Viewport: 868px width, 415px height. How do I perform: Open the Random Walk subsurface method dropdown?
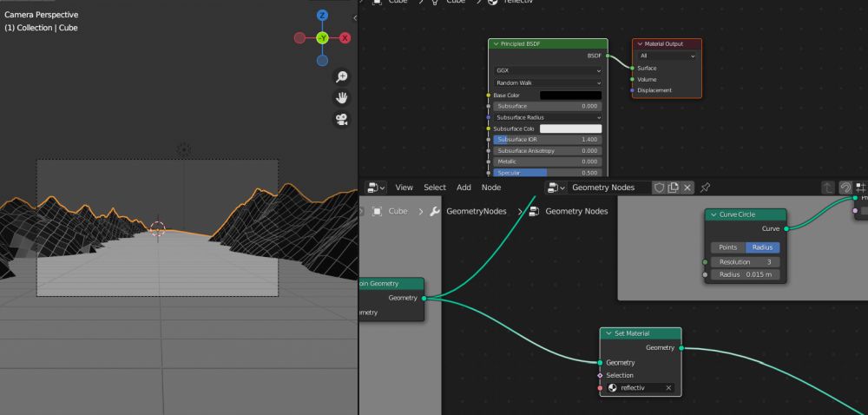pyautogui.click(x=548, y=83)
